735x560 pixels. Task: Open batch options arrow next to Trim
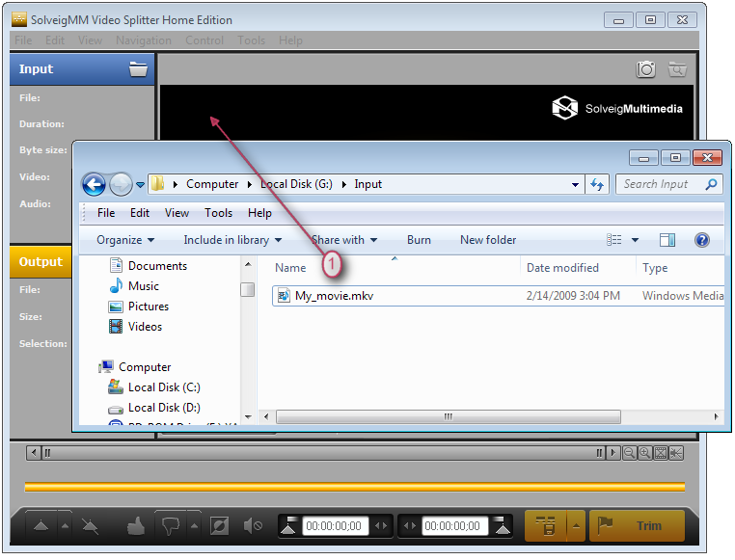pyautogui.click(x=576, y=526)
